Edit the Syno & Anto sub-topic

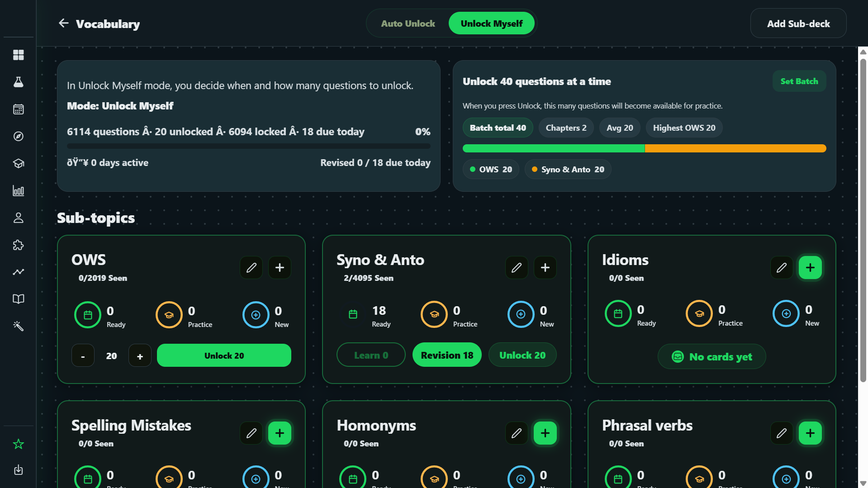pyautogui.click(x=517, y=267)
